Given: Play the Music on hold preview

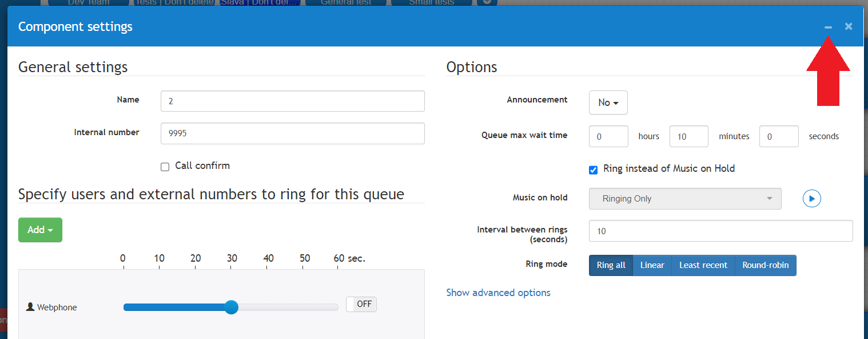Looking at the screenshot, I should click(x=811, y=199).
